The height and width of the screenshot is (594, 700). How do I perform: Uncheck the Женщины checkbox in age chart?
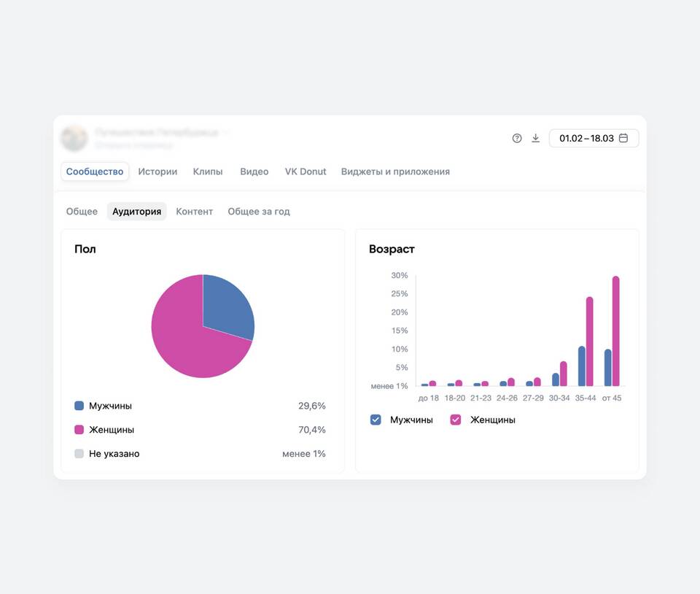[455, 420]
